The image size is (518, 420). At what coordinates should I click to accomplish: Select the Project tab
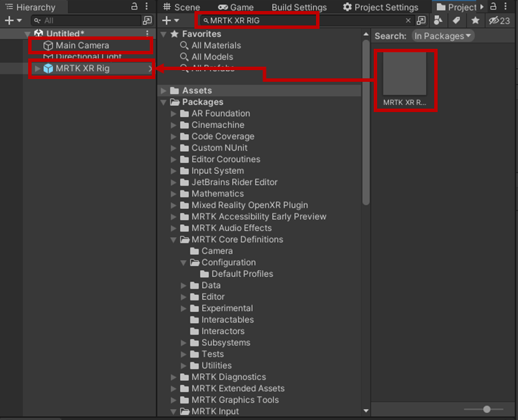(456, 7)
